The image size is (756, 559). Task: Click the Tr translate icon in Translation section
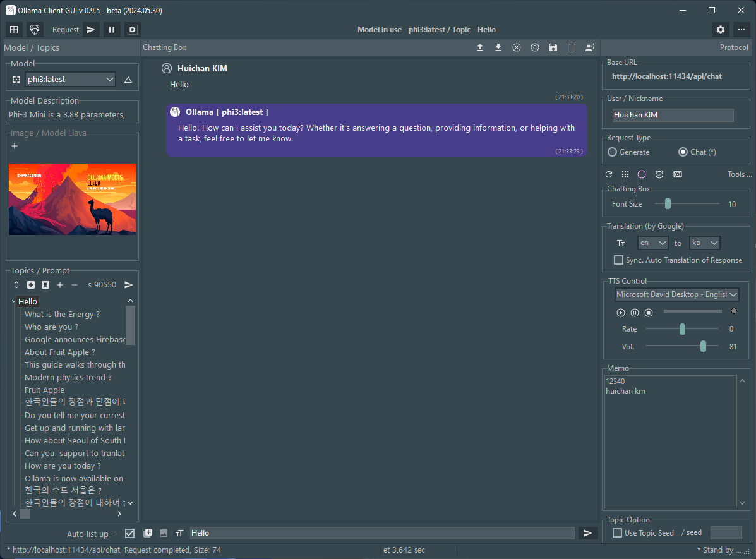pos(620,243)
